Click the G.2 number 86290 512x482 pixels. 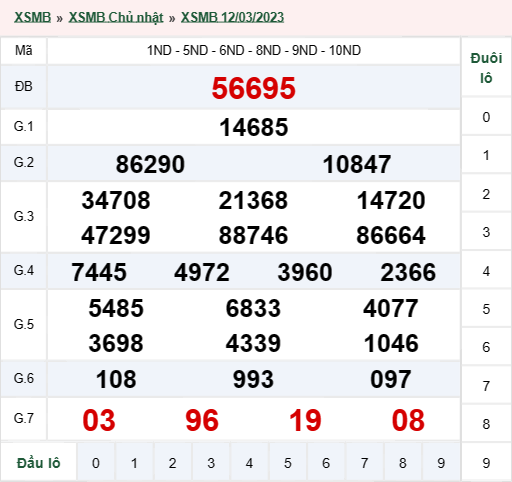(150, 164)
